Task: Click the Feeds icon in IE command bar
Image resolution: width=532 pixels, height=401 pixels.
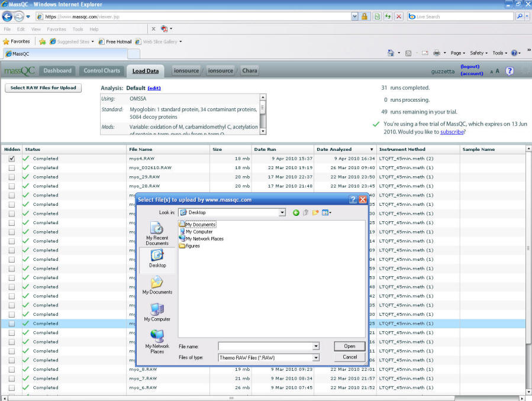Action: pos(408,53)
